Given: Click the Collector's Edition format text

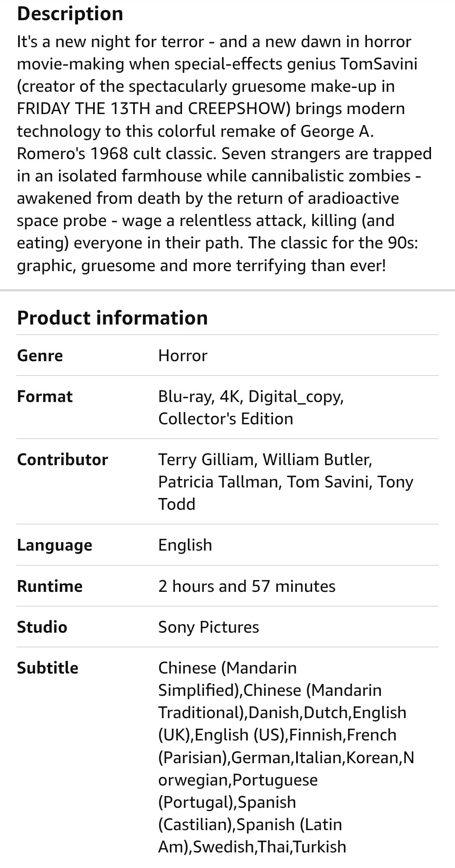Looking at the screenshot, I should (225, 419).
